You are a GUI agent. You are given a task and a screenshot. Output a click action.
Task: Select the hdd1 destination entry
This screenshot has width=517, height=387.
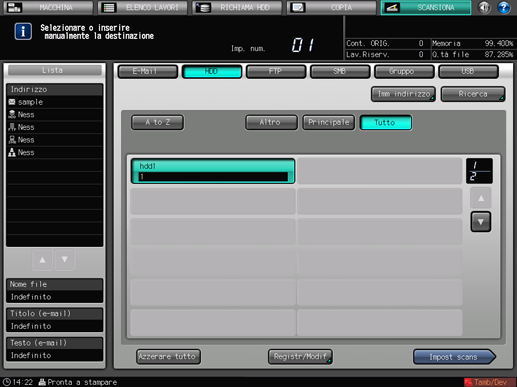[x=213, y=171]
